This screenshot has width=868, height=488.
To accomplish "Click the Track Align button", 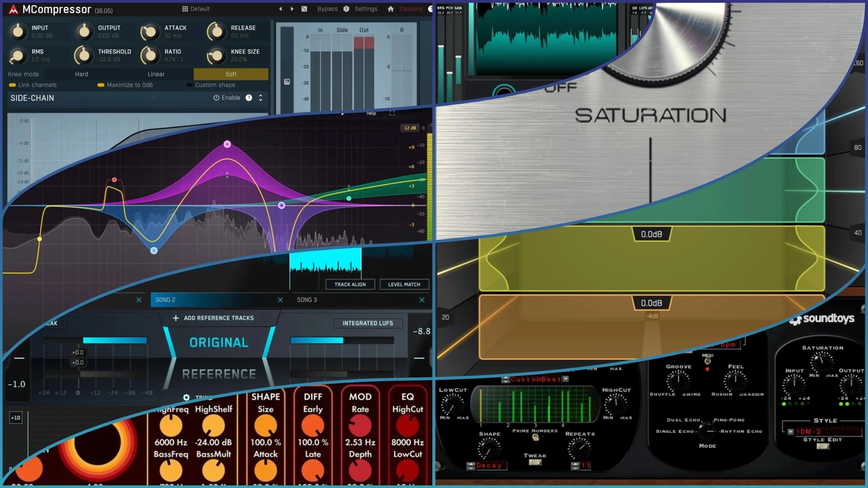I will [350, 285].
